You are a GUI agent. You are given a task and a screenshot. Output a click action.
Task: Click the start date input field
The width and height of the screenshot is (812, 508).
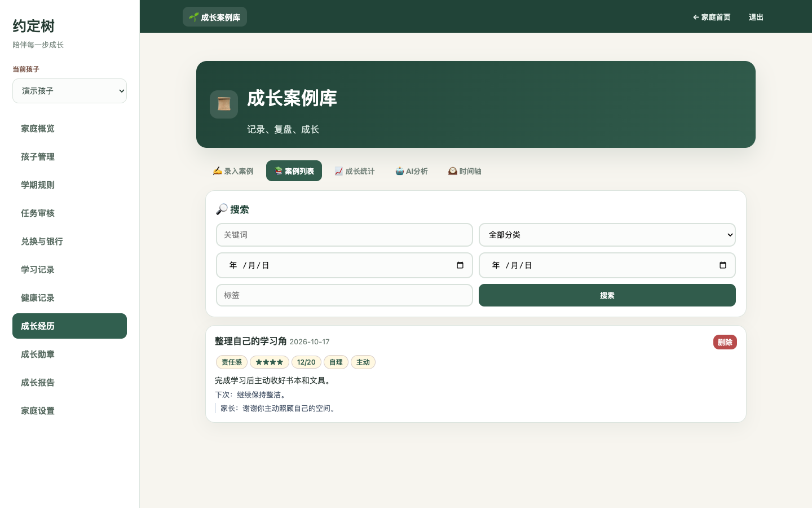(x=345, y=265)
